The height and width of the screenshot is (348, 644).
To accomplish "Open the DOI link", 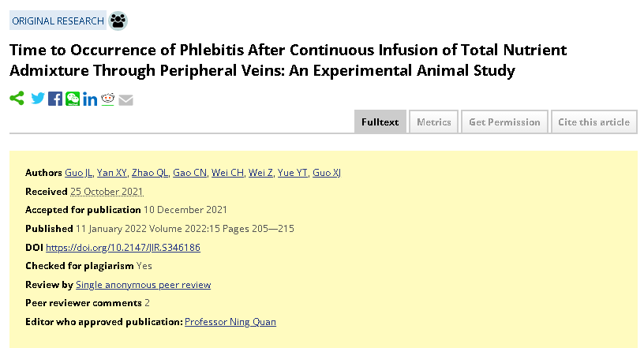I will click(123, 247).
